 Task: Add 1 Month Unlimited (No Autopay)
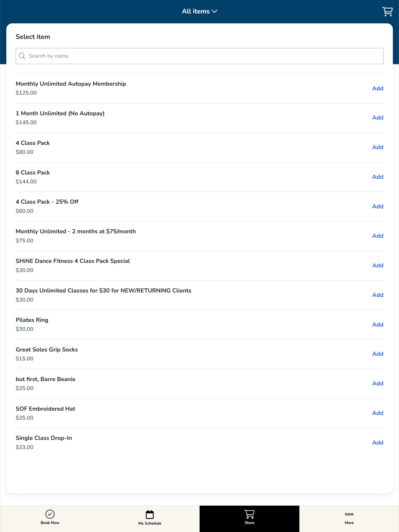point(378,118)
